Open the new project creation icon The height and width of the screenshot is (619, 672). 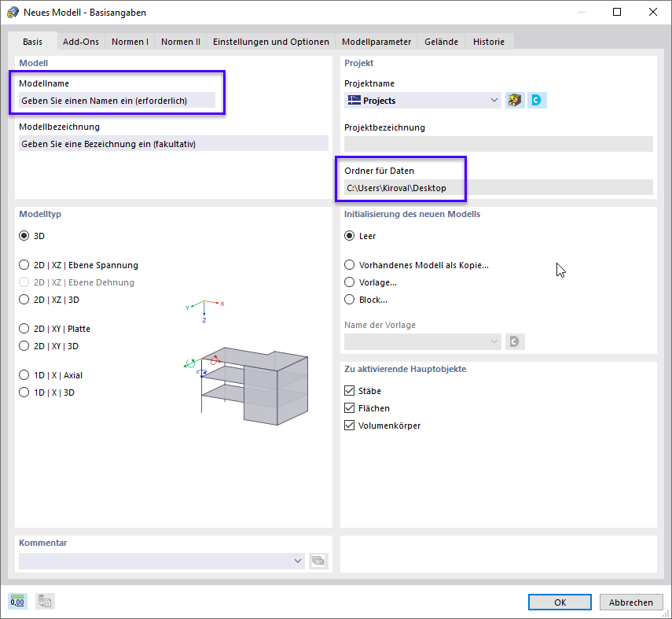point(515,100)
